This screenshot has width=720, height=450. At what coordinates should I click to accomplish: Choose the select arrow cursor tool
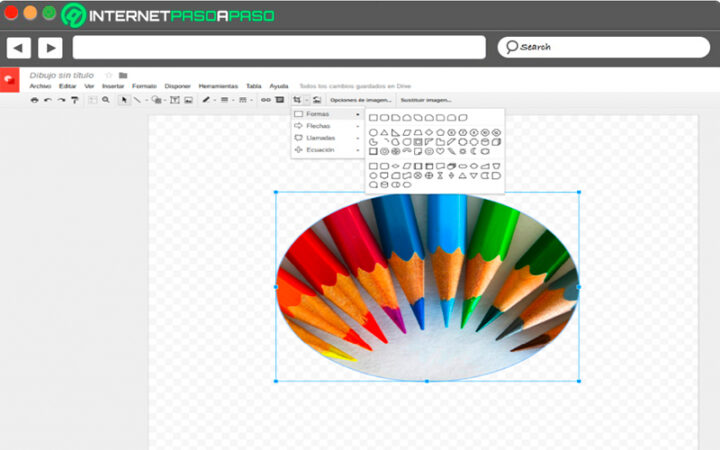click(124, 100)
